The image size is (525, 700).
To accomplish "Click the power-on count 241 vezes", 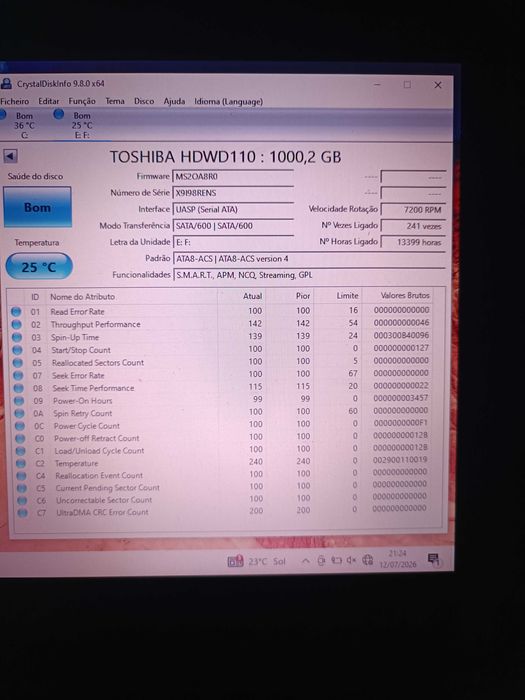I will [x=413, y=226].
